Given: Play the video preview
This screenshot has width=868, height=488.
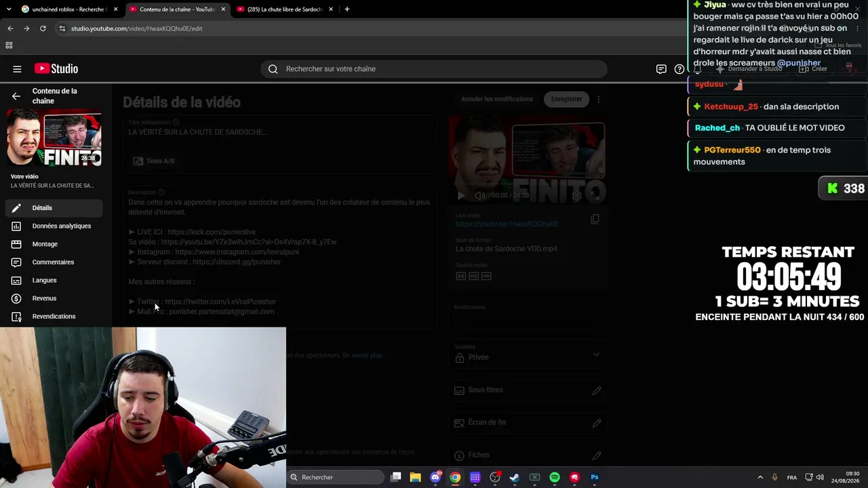Looking at the screenshot, I should (461, 195).
